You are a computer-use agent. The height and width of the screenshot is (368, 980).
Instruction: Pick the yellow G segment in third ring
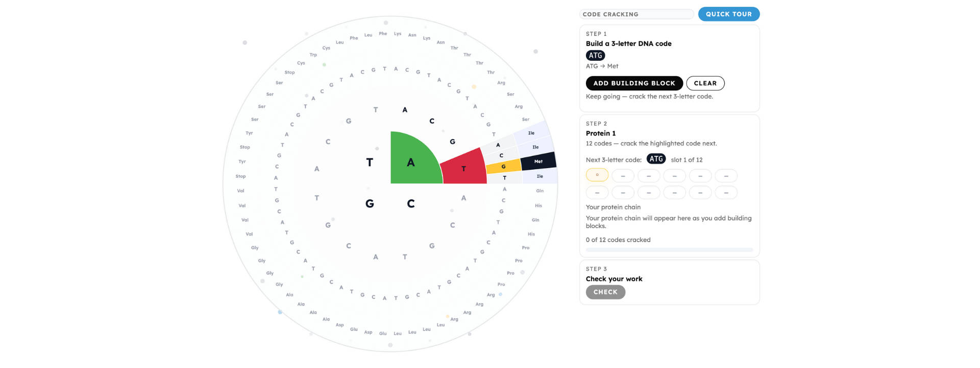503,166
